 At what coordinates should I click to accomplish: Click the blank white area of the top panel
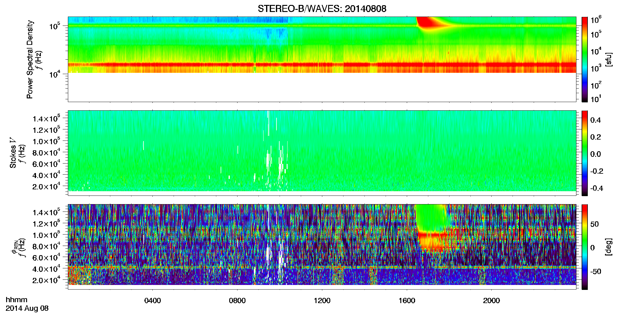tap(322, 87)
